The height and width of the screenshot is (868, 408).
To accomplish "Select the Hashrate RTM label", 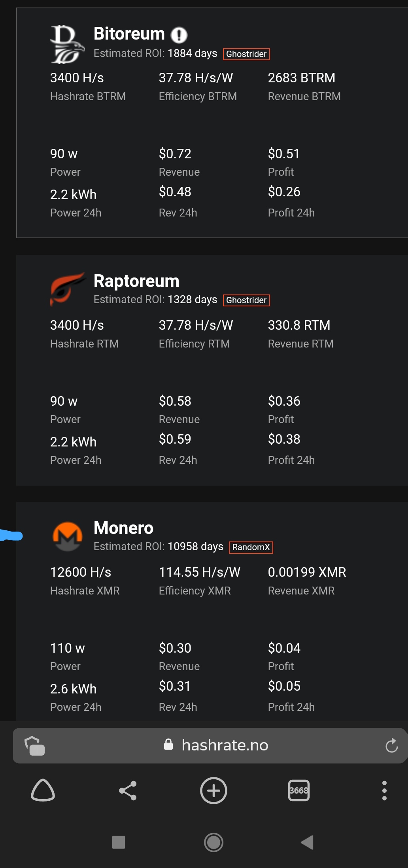I will pos(84,344).
